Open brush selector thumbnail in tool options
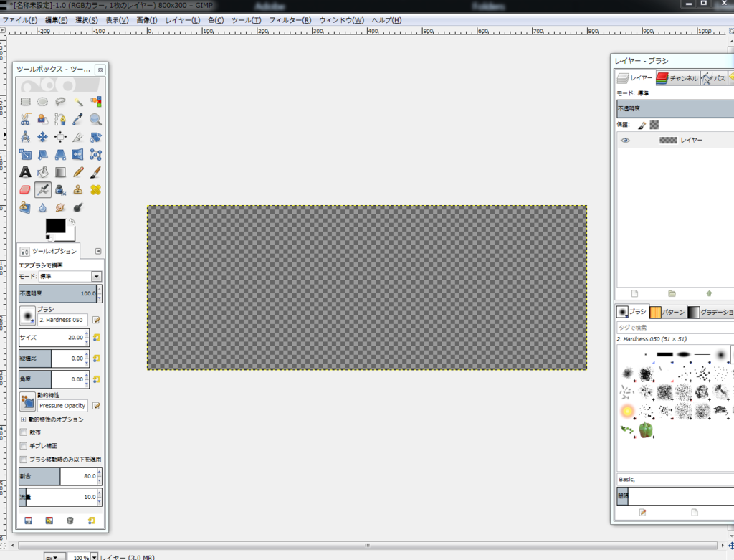The image size is (734, 560). tap(27, 315)
